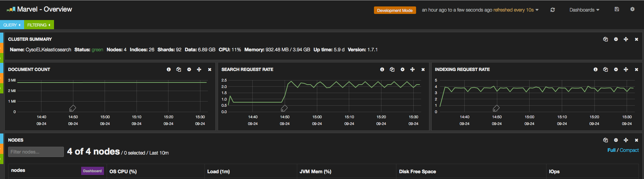The image size is (644, 179).
Task: Open Search Request Rate settings gear
Action: [x=402, y=69]
